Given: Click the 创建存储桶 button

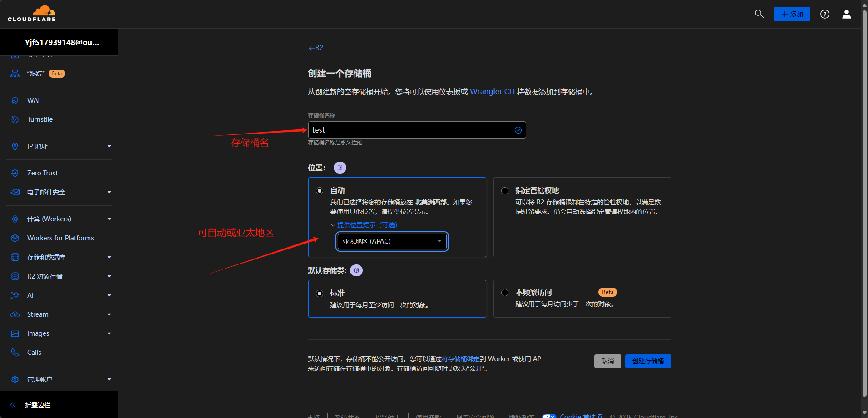Looking at the screenshot, I should click(x=648, y=361).
